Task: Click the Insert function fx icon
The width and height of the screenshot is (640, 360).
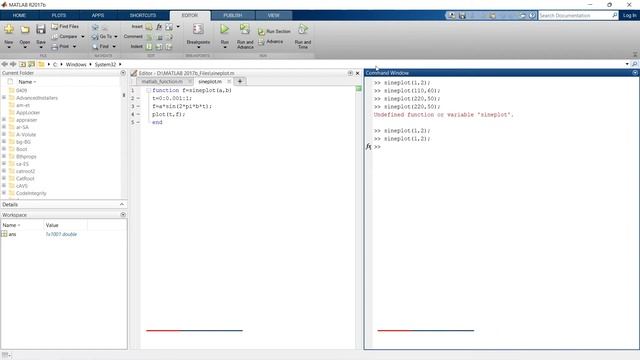Action: click(159, 27)
